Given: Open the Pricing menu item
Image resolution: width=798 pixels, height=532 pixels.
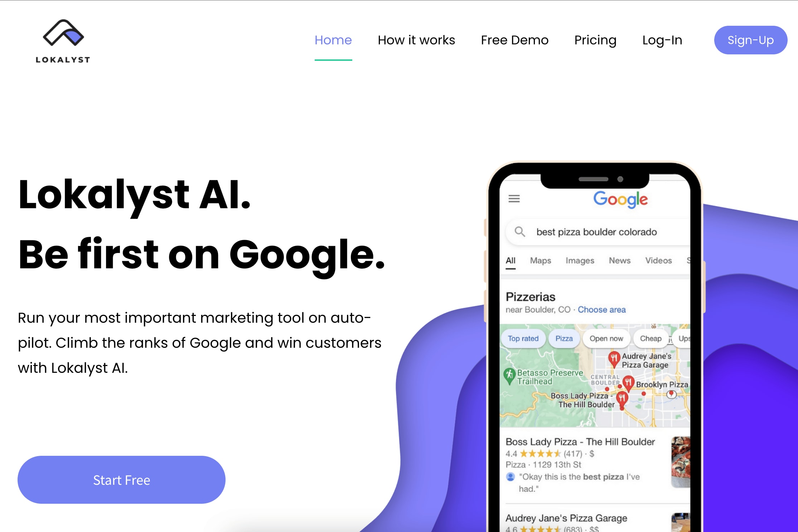Looking at the screenshot, I should (595, 40).
